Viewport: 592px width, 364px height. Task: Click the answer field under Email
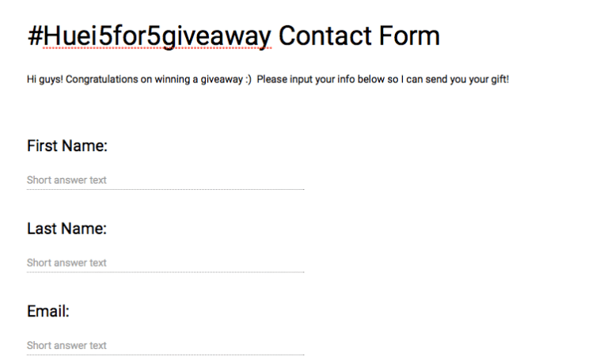(x=165, y=346)
